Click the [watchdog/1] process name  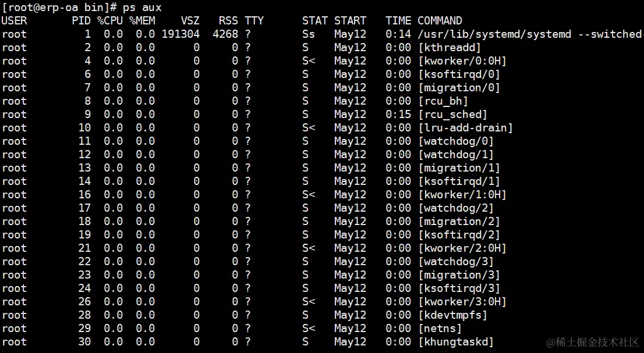(455, 155)
